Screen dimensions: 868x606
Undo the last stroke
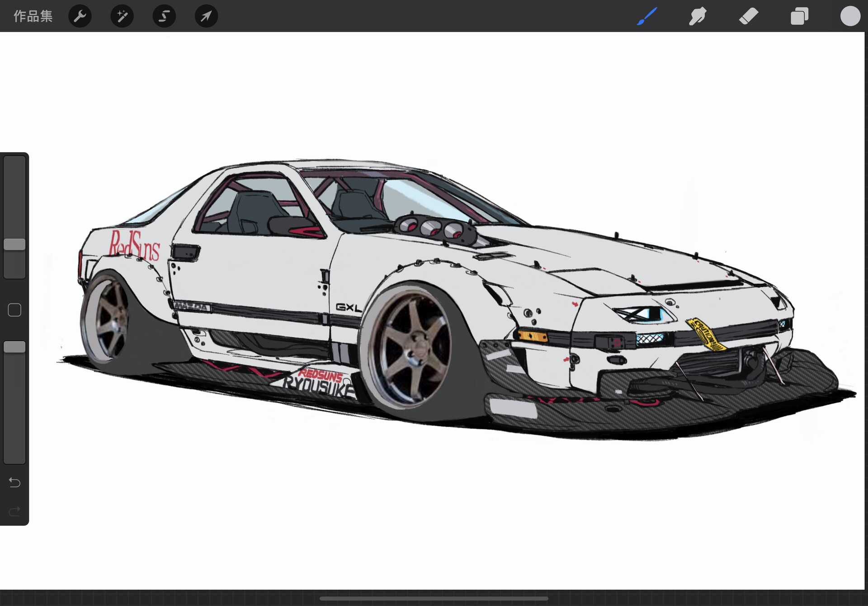pyautogui.click(x=14, y=482)
